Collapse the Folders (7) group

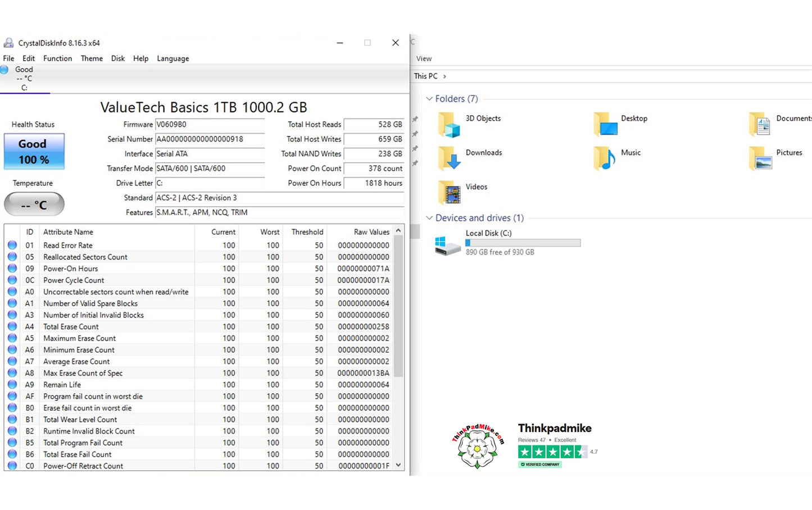(429, 99)
